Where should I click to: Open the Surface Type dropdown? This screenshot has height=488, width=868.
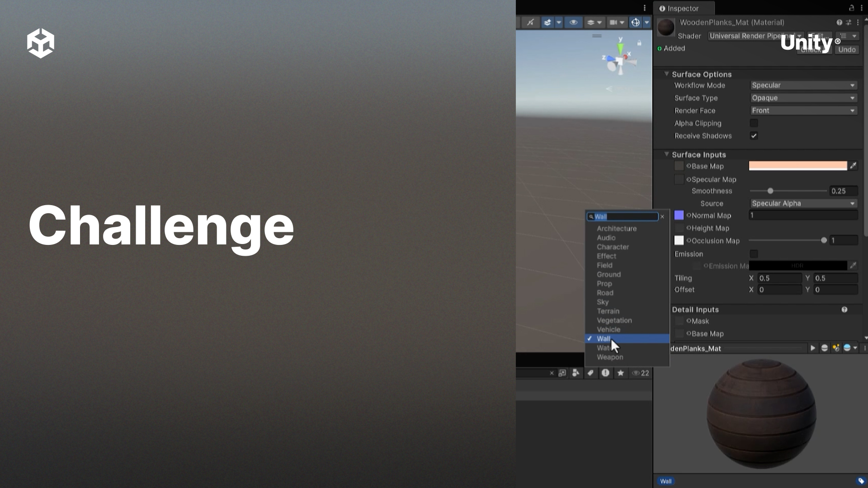pos(803,98)
